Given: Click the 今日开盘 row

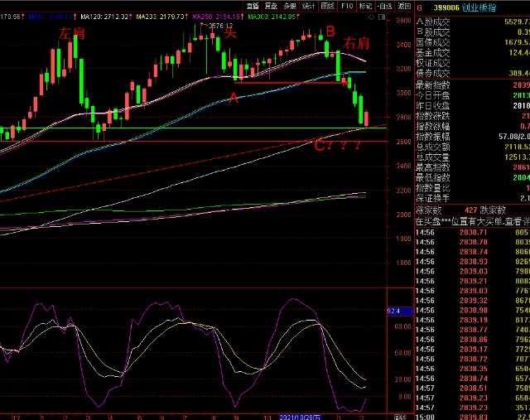Looking at the screenshot, I should [x=472, y=95].
